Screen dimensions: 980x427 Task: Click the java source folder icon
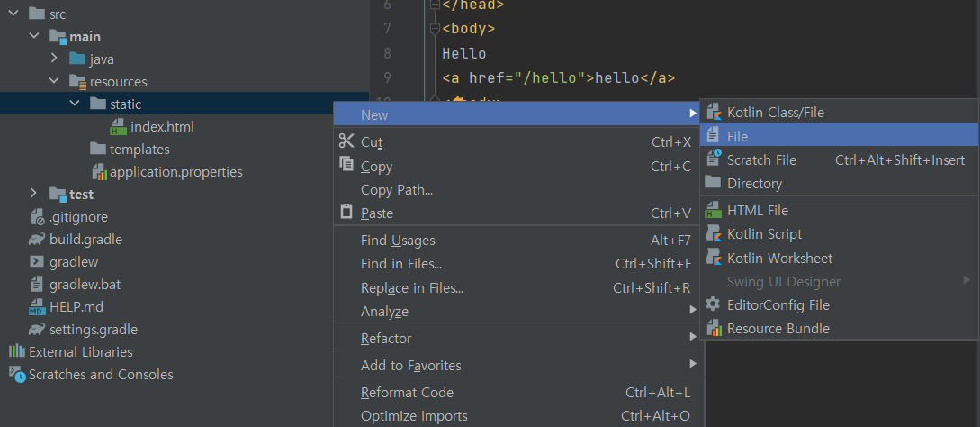[77, 59]
